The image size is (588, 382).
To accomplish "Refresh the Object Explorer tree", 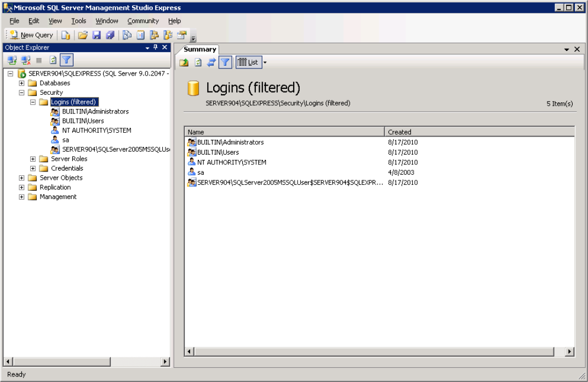I will [53, 60].
